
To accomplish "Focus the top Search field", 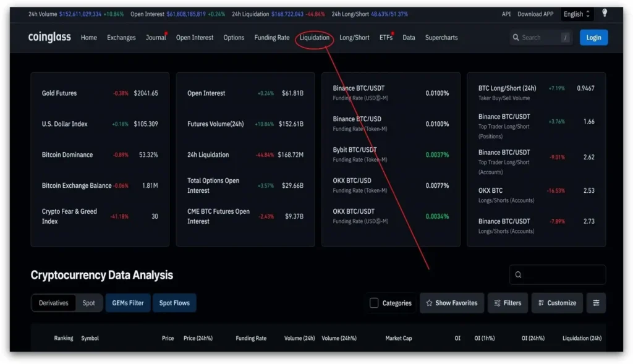I will (x=541, y=38).
